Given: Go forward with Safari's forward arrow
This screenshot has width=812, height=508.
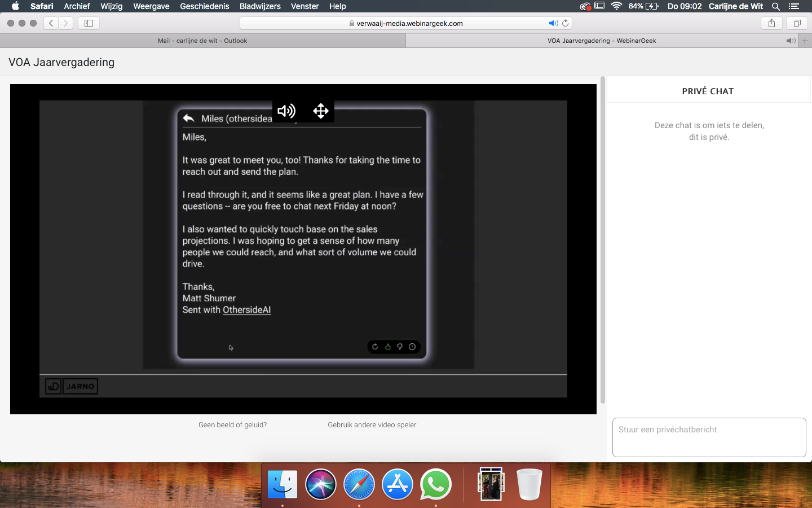Looking at the screenshot, I should click(66, 23).
